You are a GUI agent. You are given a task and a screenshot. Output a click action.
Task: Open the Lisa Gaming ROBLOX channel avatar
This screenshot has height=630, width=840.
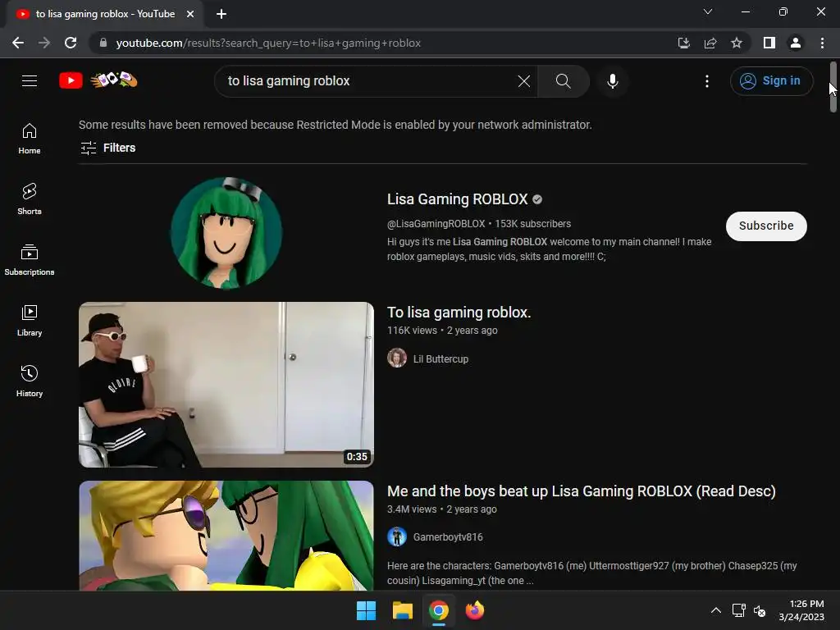pos(226,233)
